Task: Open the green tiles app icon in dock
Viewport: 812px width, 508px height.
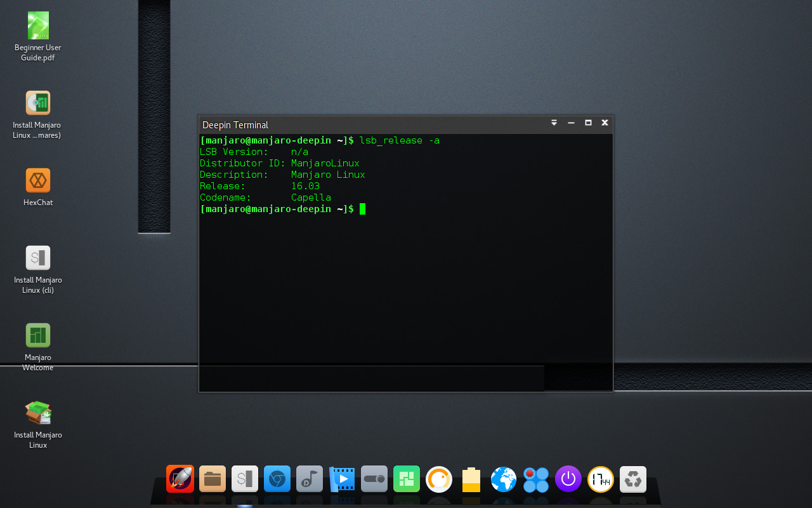Action: pos(406,479)
